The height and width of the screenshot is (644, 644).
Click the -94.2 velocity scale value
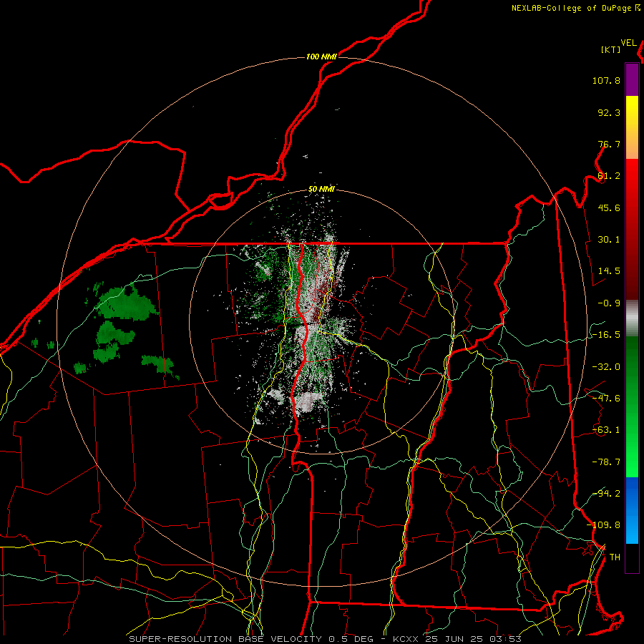pyautogui.click(x=606, y=494)
